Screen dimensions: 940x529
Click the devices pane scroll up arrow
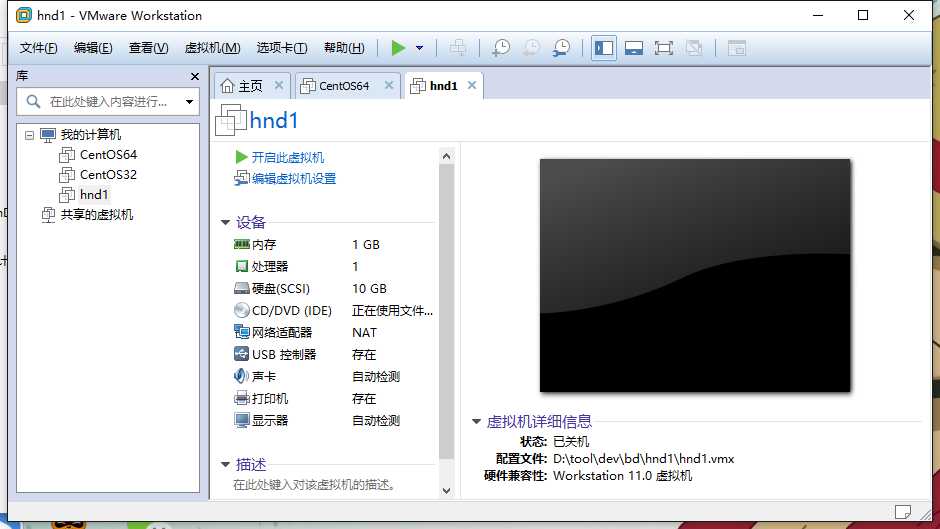click(446, 156)
